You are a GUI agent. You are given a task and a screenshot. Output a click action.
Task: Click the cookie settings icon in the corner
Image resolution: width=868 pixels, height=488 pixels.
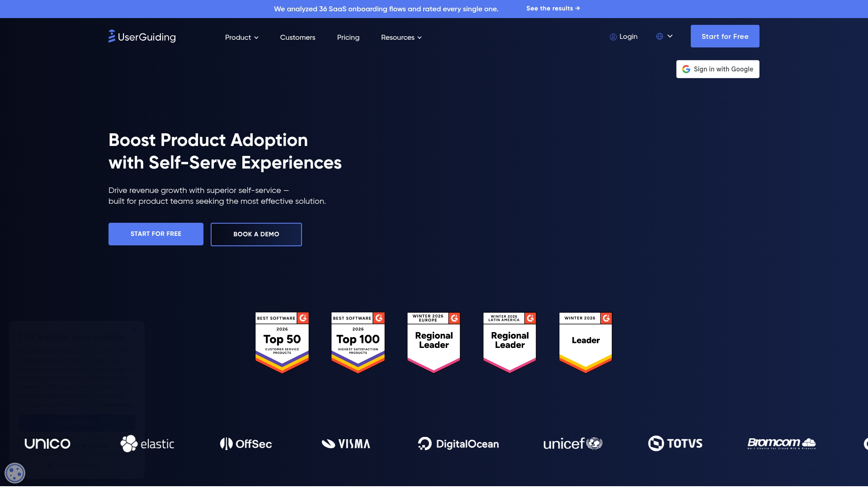click(x=14, y=473)
